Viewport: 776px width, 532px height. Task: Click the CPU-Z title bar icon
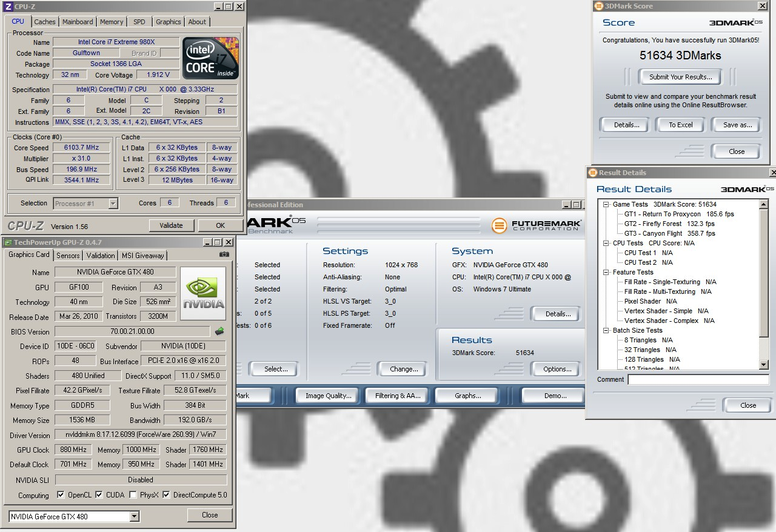(8, 7)
